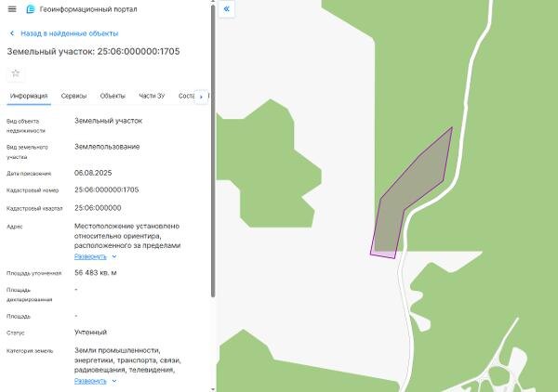Open the partially visible Состав tab

tap(186, 96)
